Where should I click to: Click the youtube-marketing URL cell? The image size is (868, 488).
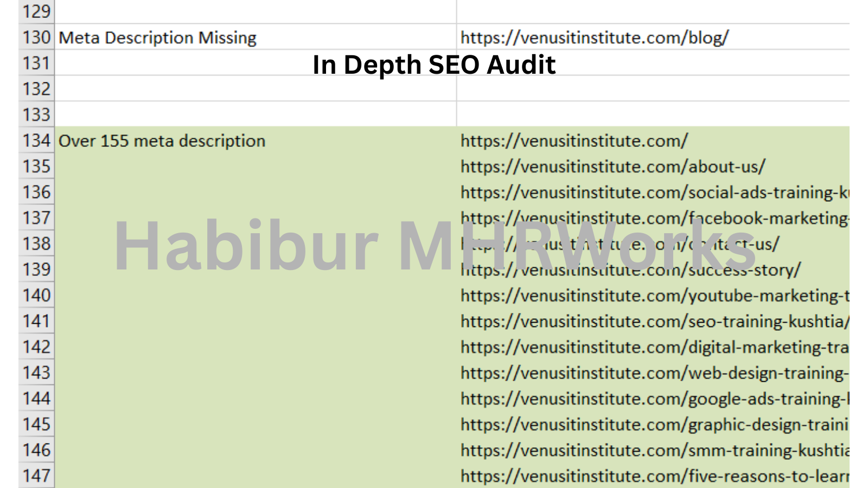click(654, 296)
